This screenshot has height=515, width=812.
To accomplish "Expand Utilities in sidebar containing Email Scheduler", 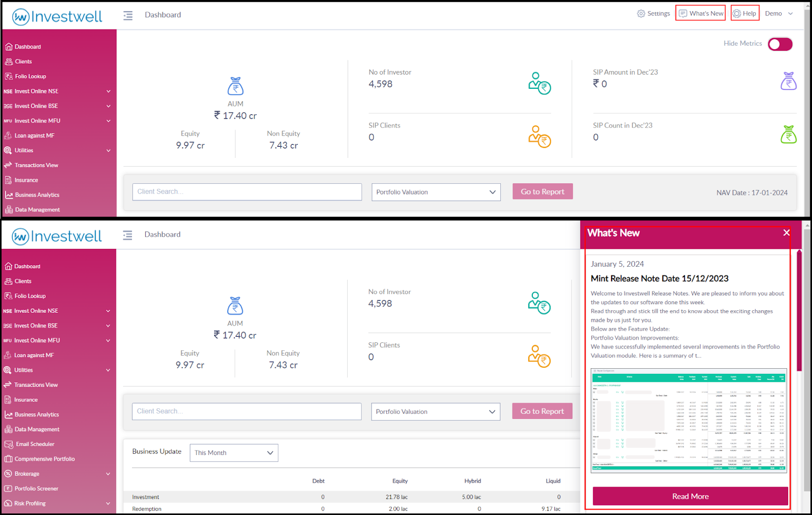I will pos(57,370).
